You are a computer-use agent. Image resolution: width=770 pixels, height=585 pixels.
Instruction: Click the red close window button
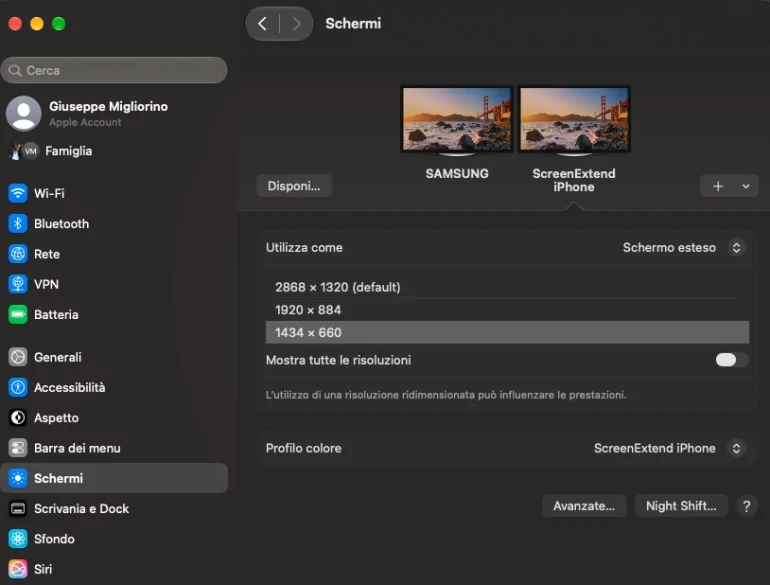point(15,24)
